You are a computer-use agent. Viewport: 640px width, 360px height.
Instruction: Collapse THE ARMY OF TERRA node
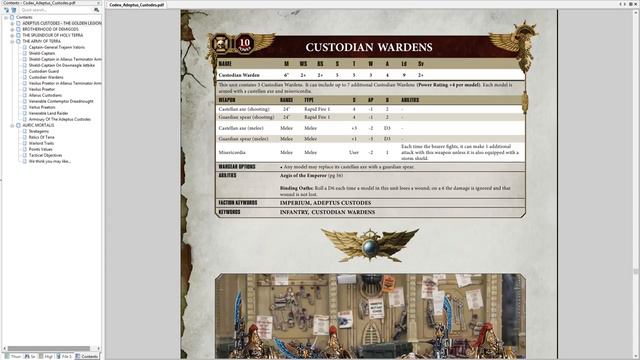click(x=12, y=42)
